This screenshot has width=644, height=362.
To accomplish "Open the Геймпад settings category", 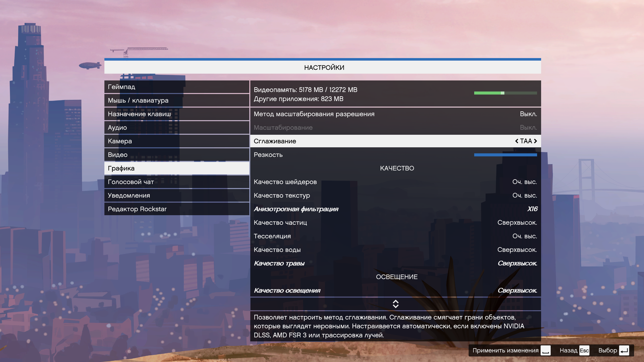I will pyautogui.click(x=177, y=87).
